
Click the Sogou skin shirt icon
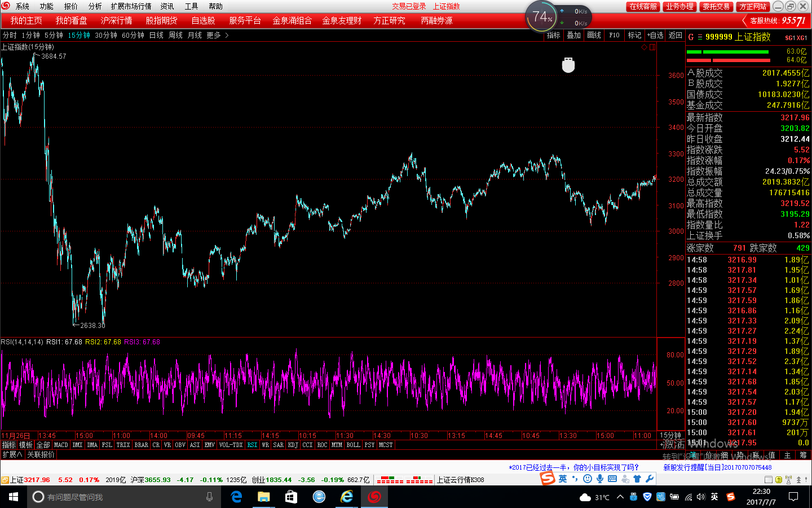(x=637, y=479)
